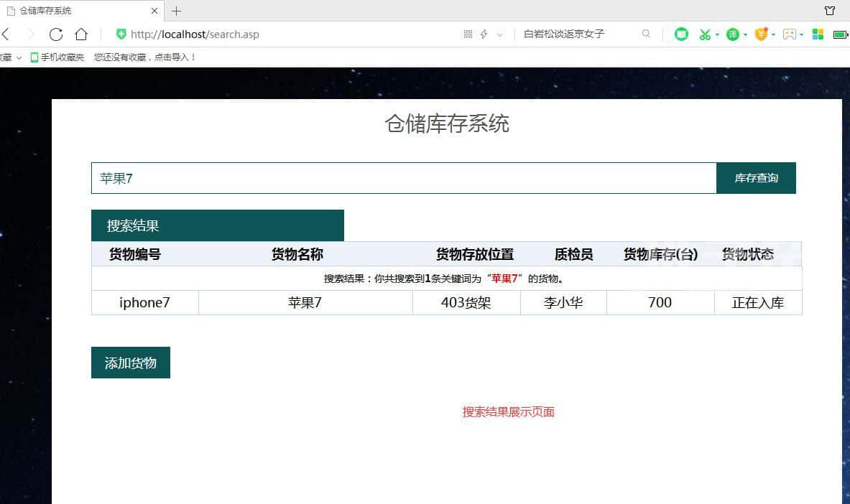Open dropdown next to the orange shield icon

click(x=773, y=34)
